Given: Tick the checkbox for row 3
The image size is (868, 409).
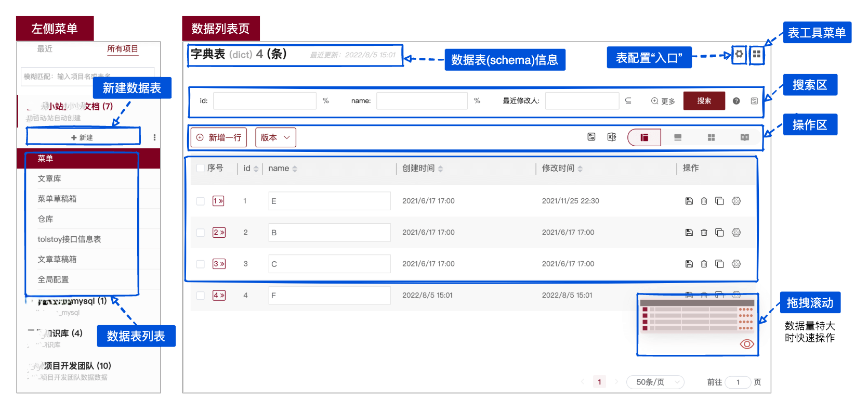Looking at the screenshot, I should (x=201, y=264).
